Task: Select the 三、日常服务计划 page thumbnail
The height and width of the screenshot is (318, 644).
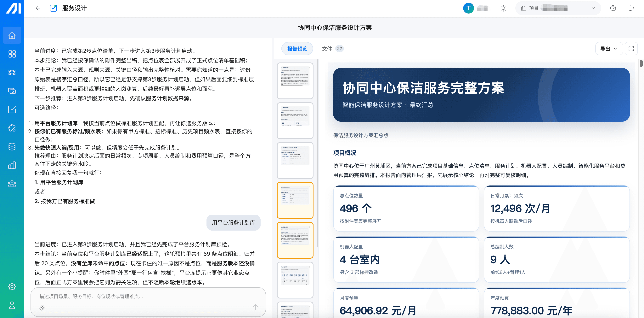Action: 295,160
